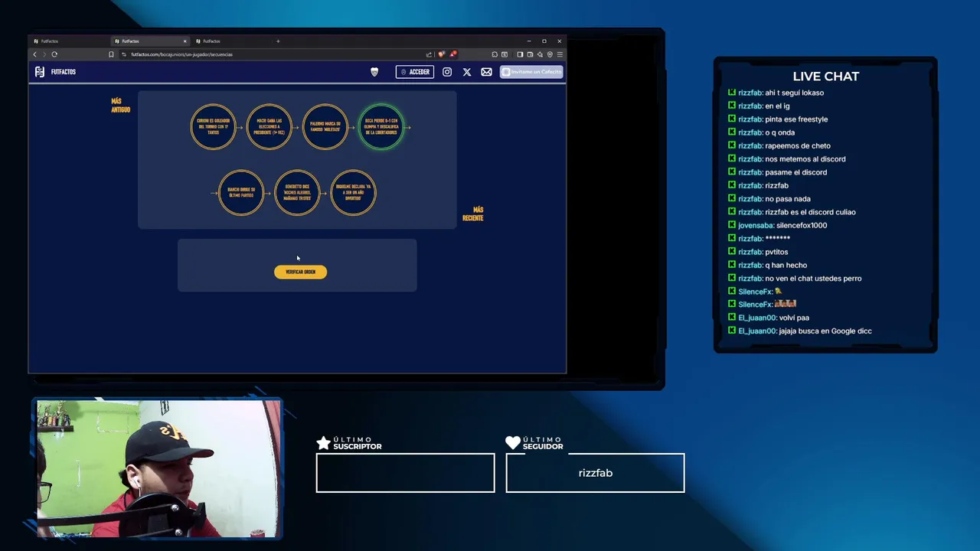Close the active FutFactos browser tab
Viewport: 980px width, 551px height.
tap(185, 41)
